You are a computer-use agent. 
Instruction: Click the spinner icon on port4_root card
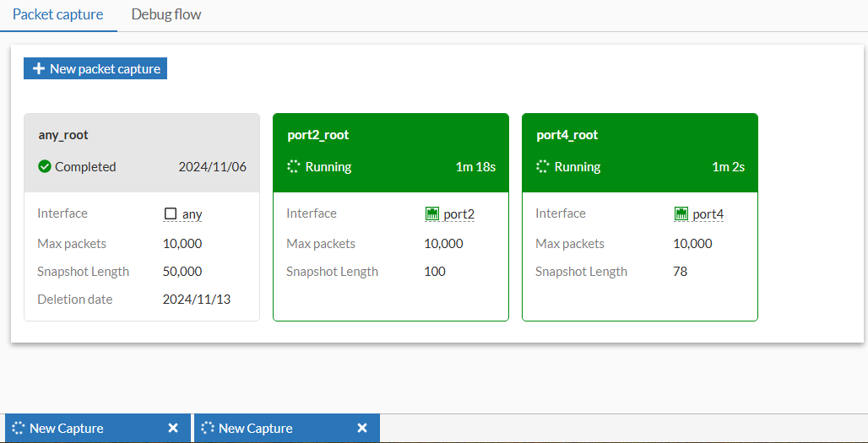(x=543, y=167)
